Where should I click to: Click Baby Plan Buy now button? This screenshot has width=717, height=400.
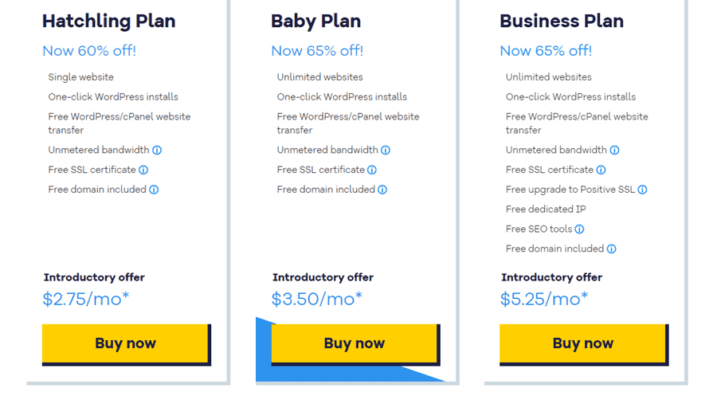[355, 344]
